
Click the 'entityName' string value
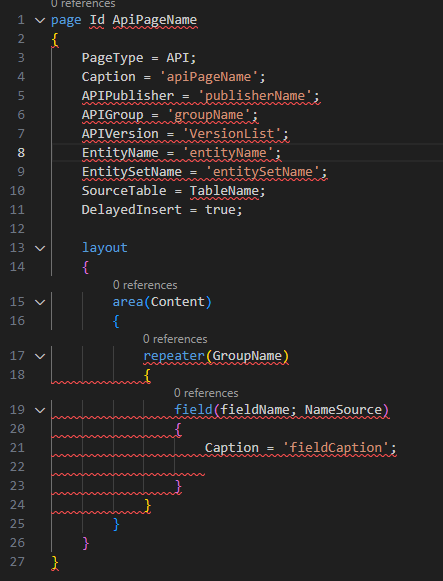pos(228,153)
